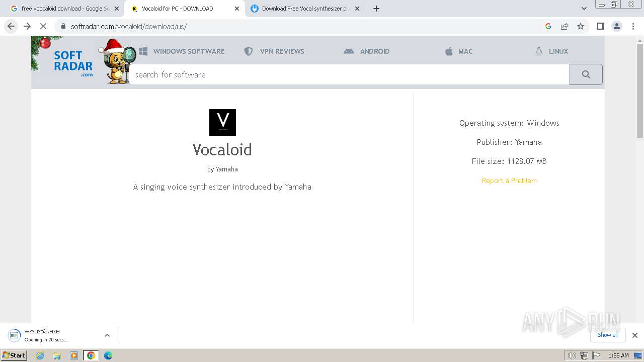Open Mac software category
644x362 pixels.
pos(459,51)
